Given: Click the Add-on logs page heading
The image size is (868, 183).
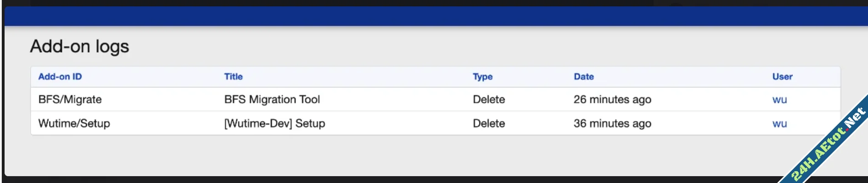Looking at the screenshot, I should click(80, 47).
